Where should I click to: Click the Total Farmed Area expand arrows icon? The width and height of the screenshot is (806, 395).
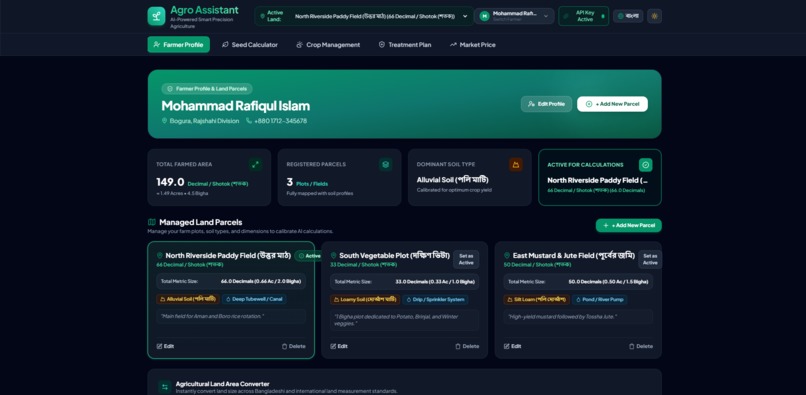pos(255,165)
